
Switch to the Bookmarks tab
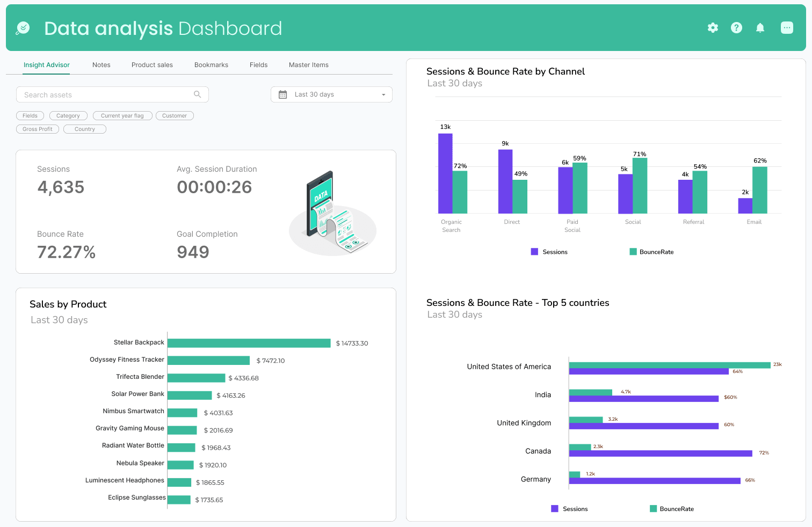(211, 64)
